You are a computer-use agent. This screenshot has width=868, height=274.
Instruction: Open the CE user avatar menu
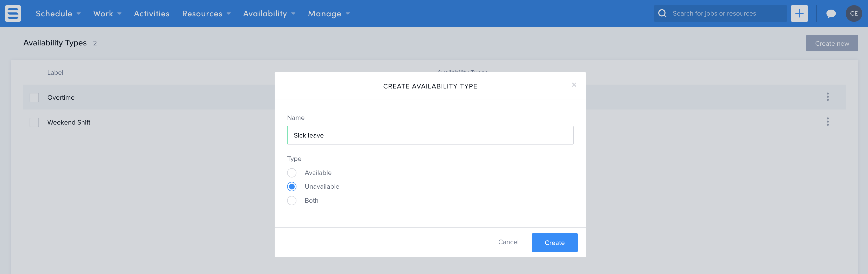point(853,13)
